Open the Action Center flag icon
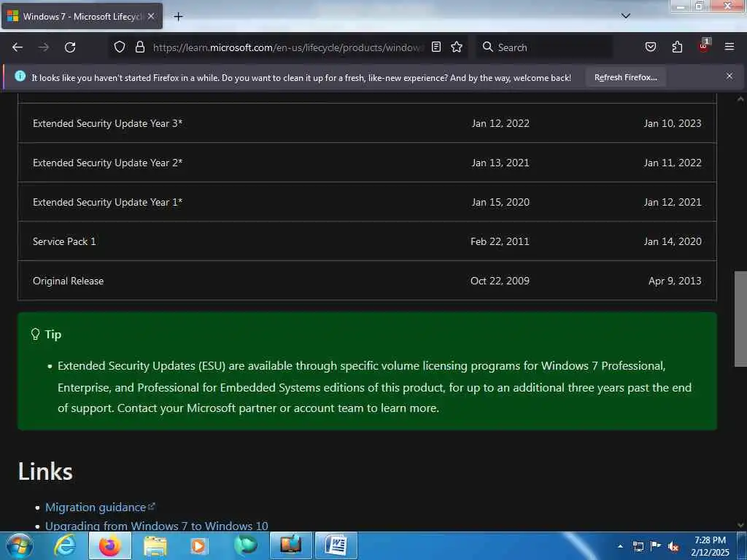This screenshot has height=560, width=747. tap(656, 546)
